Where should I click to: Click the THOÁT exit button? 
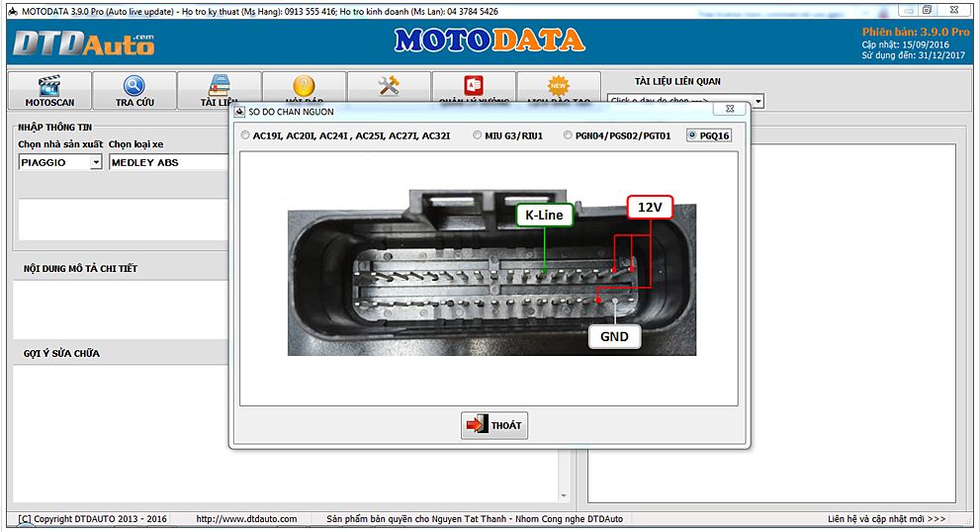[x=494, y=425]
